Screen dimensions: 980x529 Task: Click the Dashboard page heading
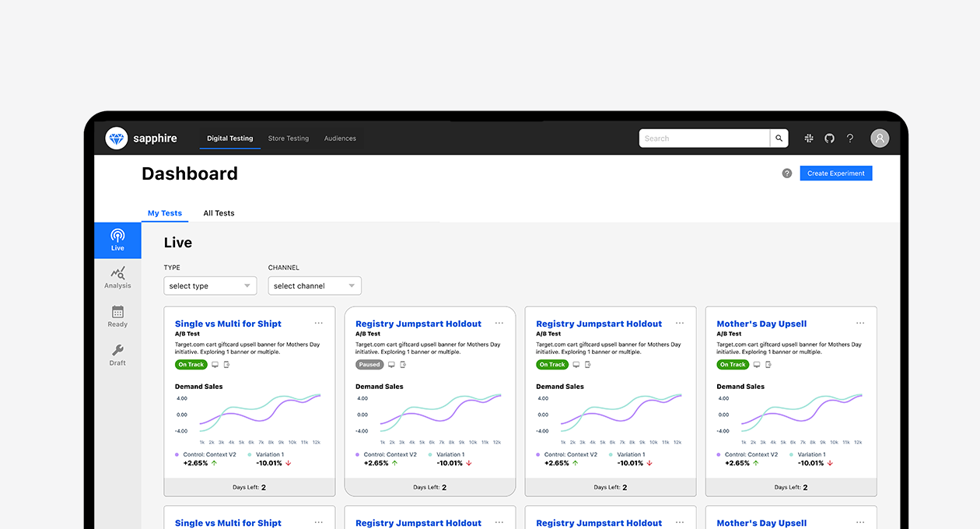190,173
